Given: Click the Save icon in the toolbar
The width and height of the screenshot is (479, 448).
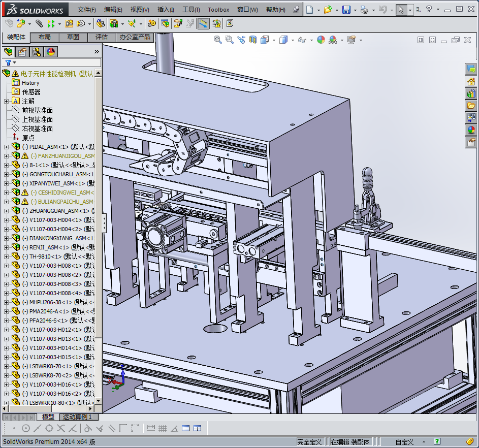Looking at the screenshot, I should (x=346, y=10).
